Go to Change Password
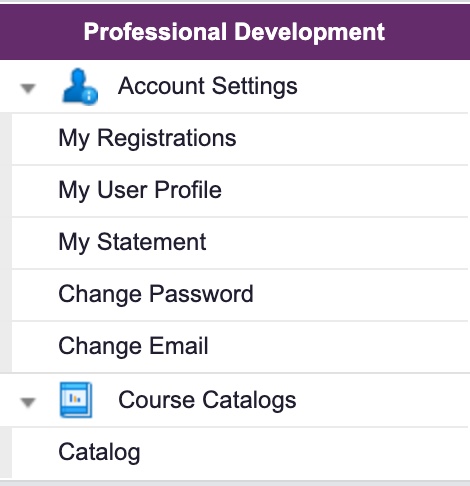 (x=156, y=294)
